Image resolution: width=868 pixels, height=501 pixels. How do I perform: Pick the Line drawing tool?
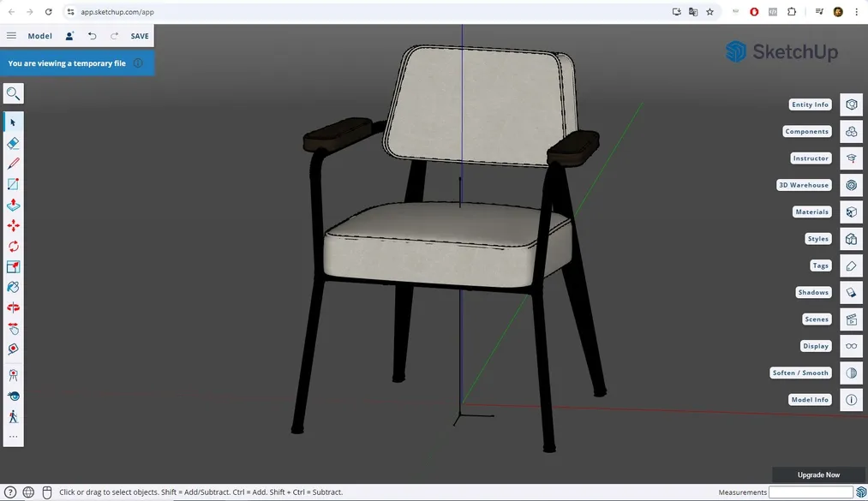(x=13, y=163)
